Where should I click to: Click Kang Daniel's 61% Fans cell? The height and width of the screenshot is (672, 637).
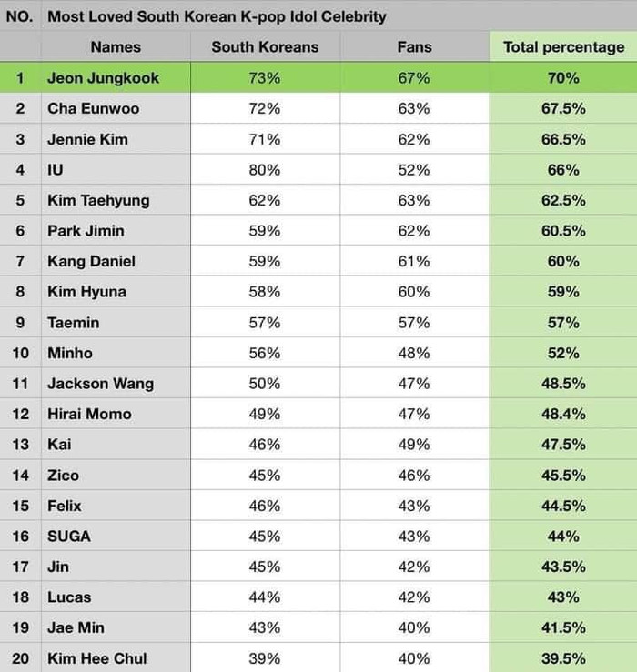[414, 261]
